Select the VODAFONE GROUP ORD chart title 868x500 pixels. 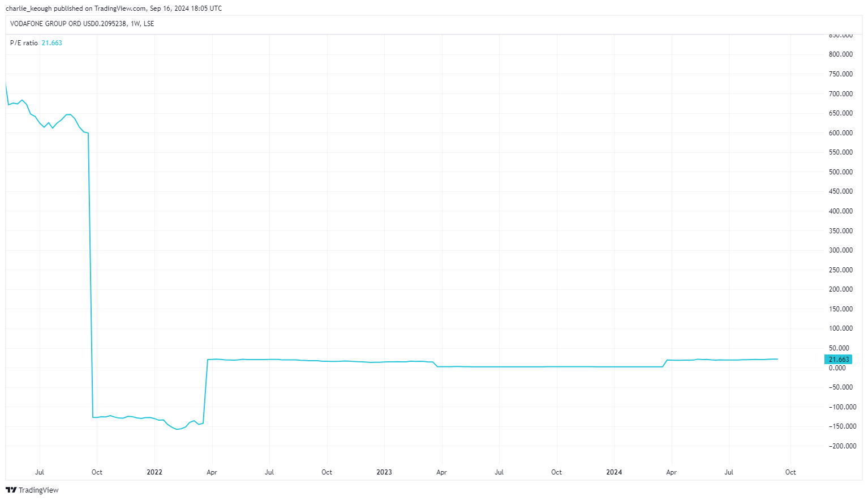click(x=81, y=24)
